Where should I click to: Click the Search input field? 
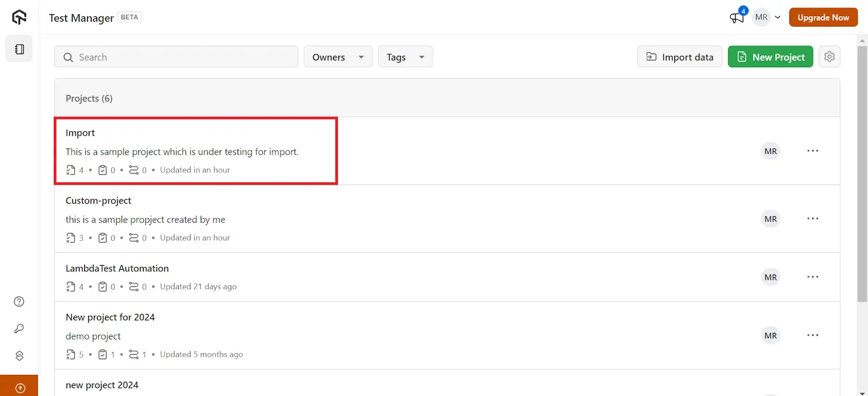pyautogui.click(x=176, y=57)
